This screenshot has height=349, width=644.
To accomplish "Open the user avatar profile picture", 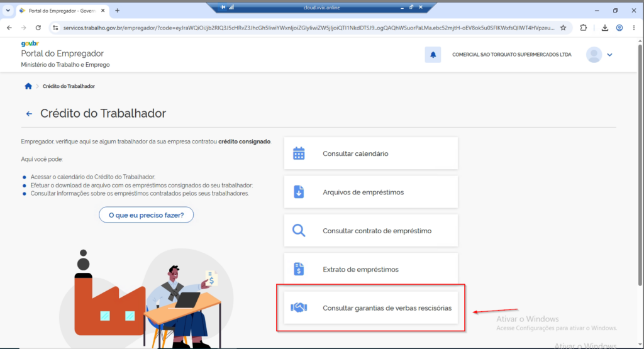I will pyautogui.click(x=594, y=55).
